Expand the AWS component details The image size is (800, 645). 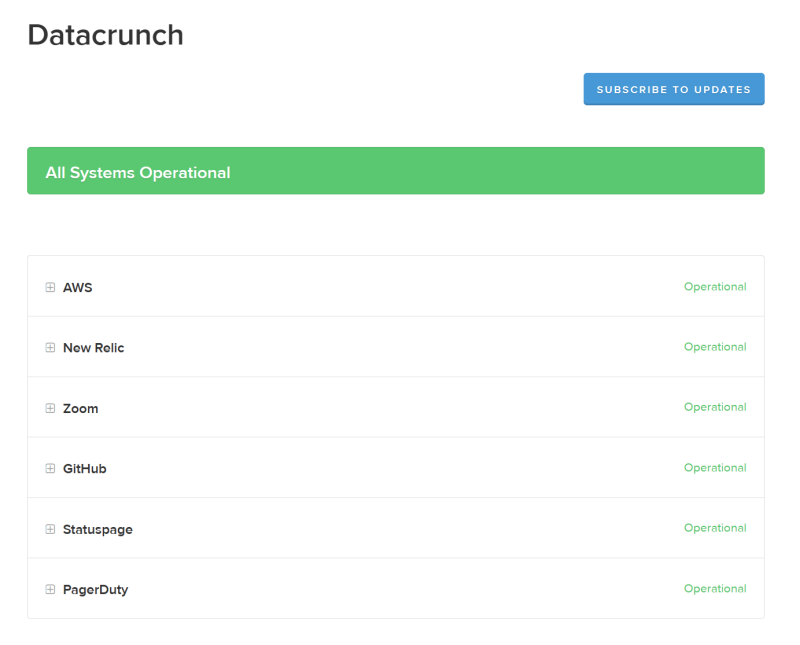tap(50, 287)
